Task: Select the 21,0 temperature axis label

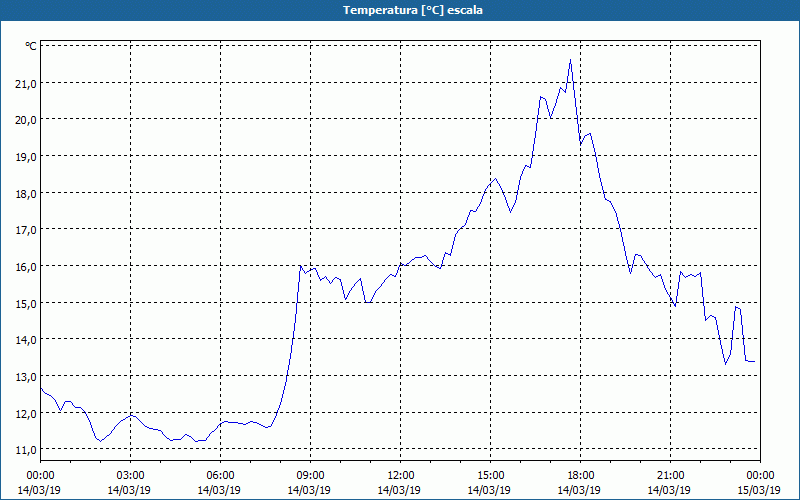Action: click(x=27, y=84)
